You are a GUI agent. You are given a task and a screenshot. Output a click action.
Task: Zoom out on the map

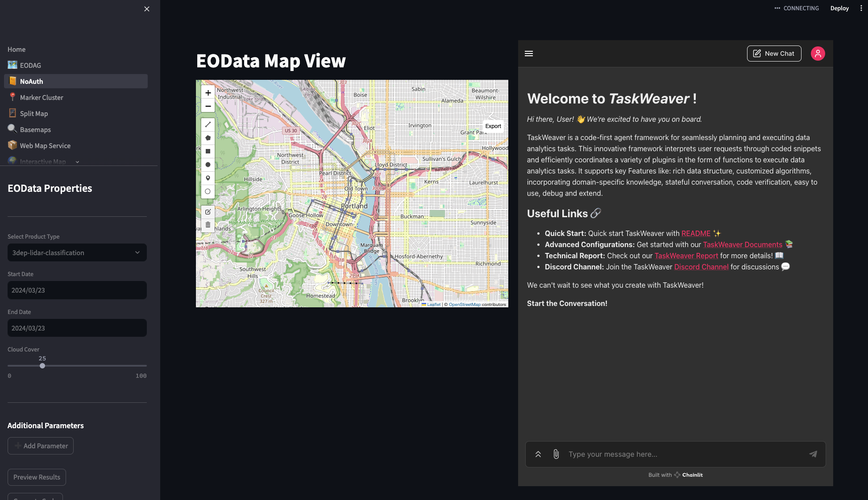click(208, 106)
